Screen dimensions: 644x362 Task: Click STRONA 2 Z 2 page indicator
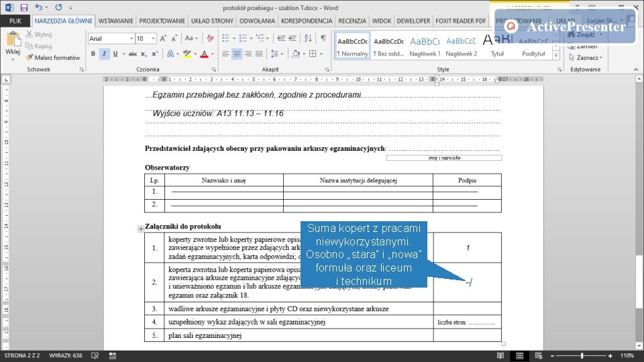(22, 355)
